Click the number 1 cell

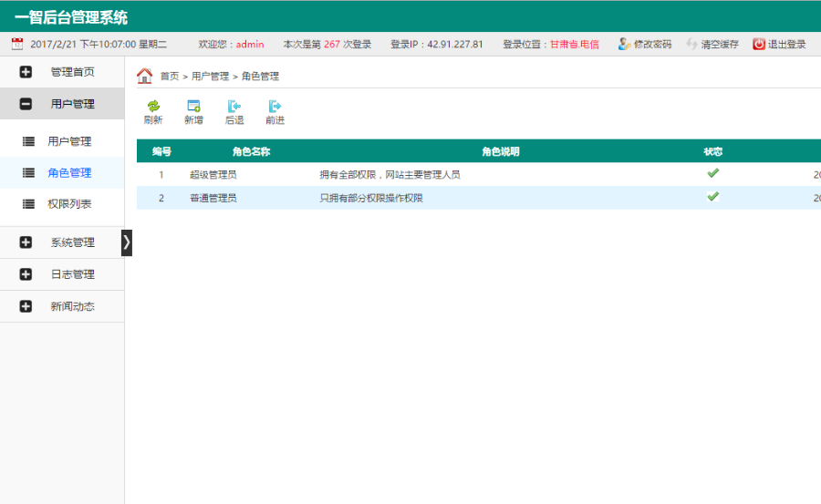pos(161,175)
